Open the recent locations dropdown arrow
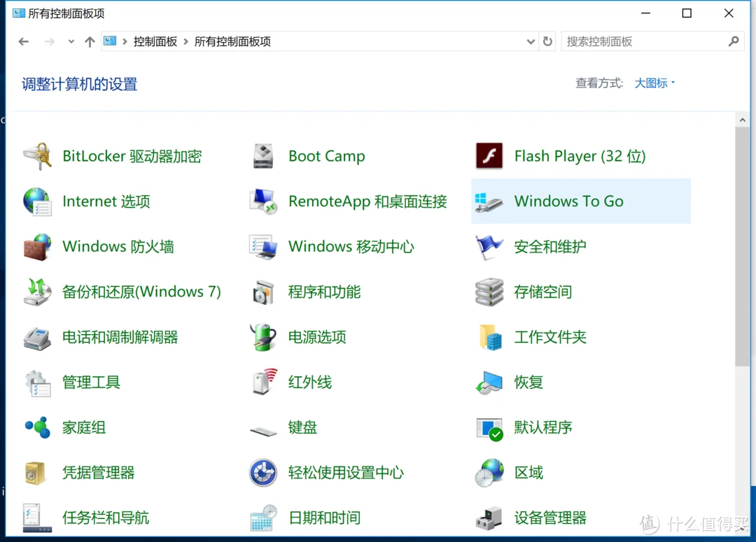 [71, 41]
